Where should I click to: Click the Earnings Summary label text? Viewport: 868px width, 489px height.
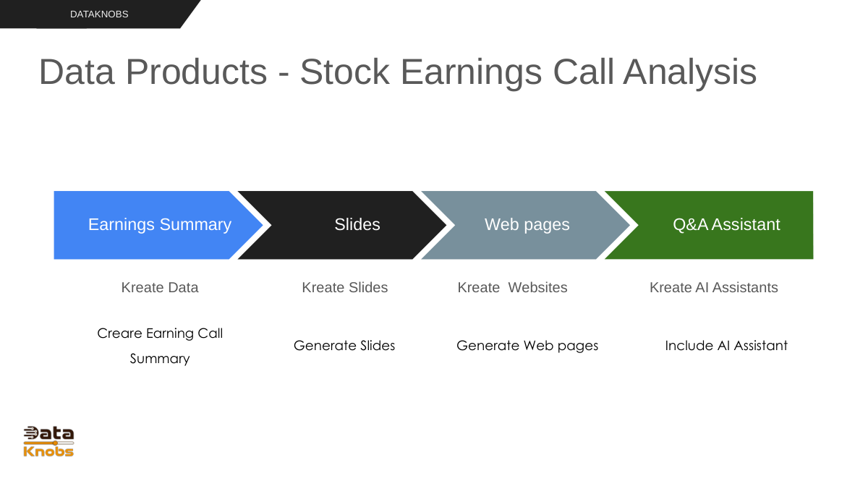point(160,225)
